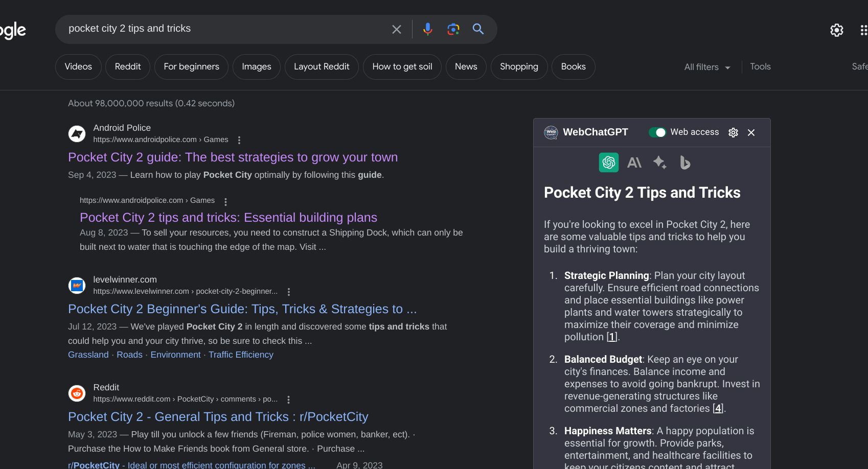
Task: Switch to the News search tab
Action: tap(465, 66)
